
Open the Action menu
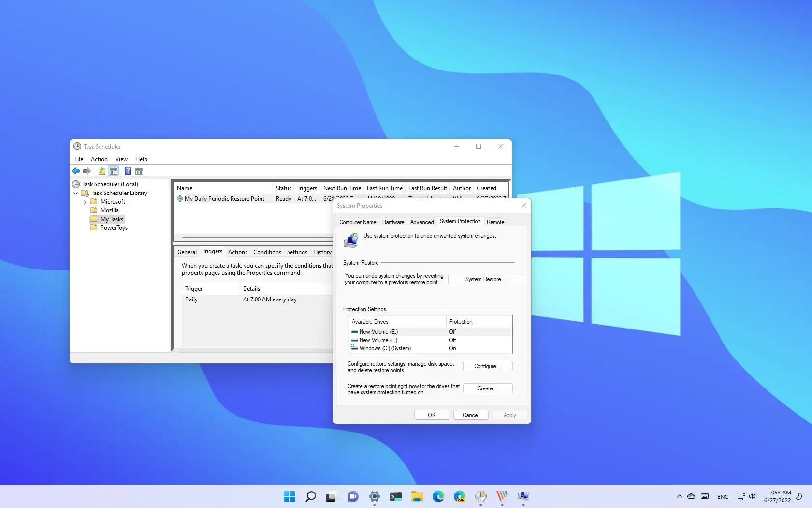[99, 159]
